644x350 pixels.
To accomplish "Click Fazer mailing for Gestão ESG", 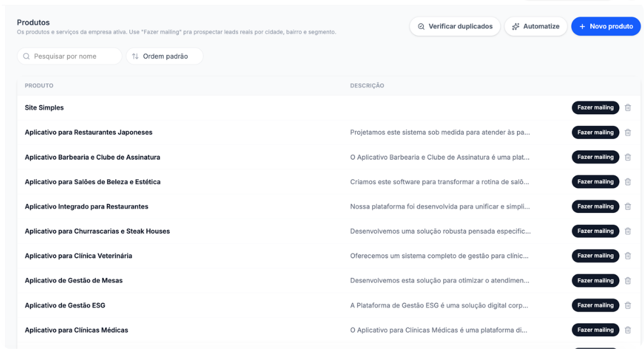I will pyautogui.click(x=595, y=305).
